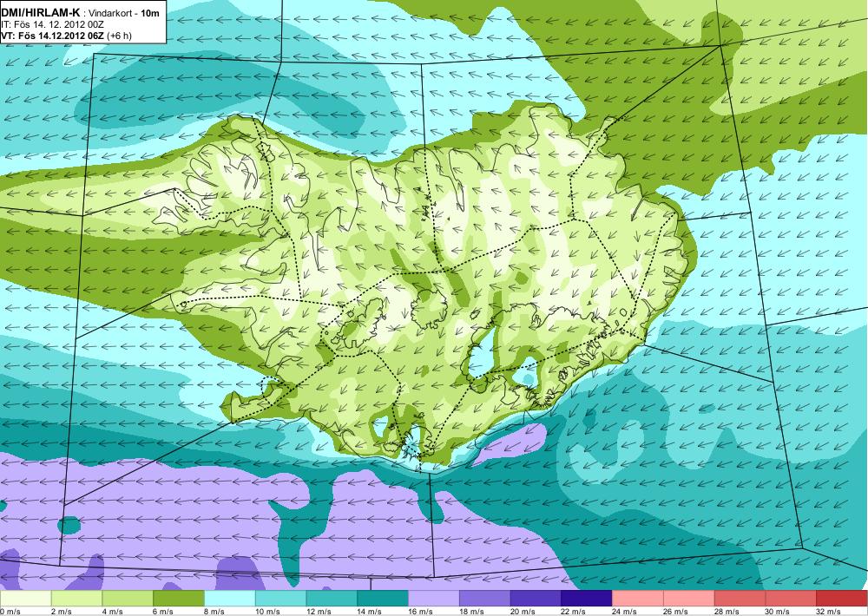Screen dimensions: 868x616
Task: Click the "DMI/HIRLAM-K" model title text
Action: tap(41, 12)
